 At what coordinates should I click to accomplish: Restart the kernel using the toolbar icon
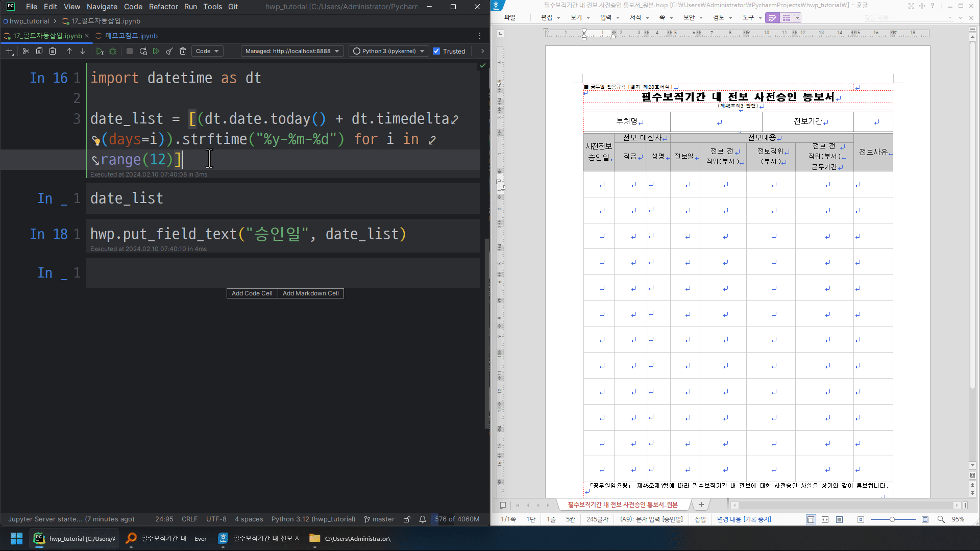[x=143, y=51]
